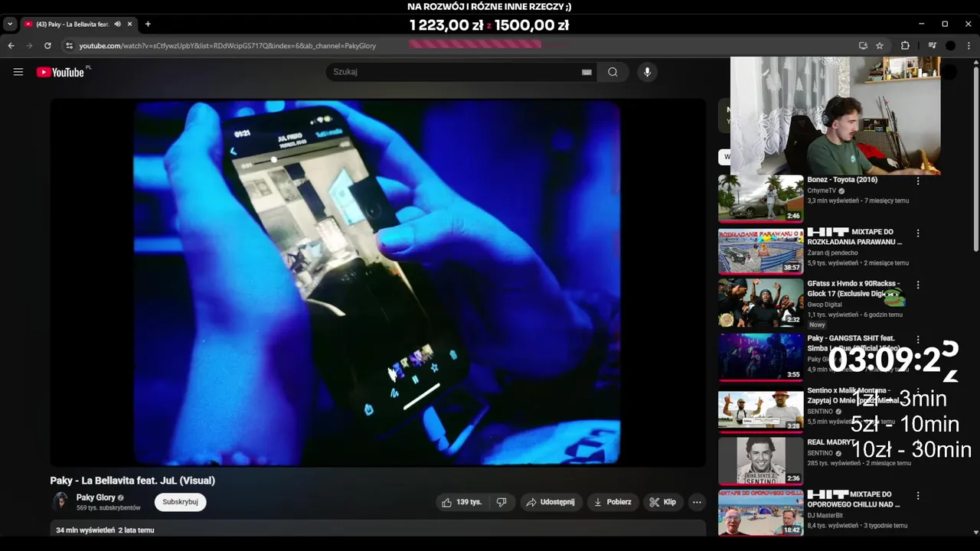
Task: Open the tab search dropdown arrow
Action: coord(10,24)
